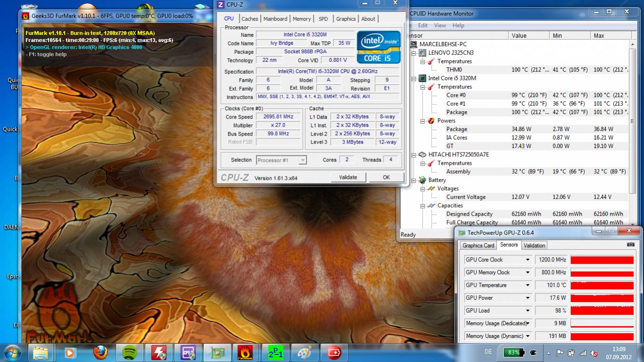The height and width of the screenshot is (362, 644).
Task: Open the View menu in HWMonitor
Action: tap(440, 25)
